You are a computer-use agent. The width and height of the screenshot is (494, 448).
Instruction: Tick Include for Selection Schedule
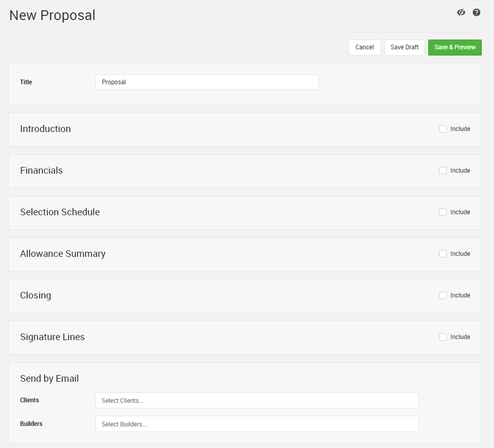pyautogui.click(x=443, y=212)
